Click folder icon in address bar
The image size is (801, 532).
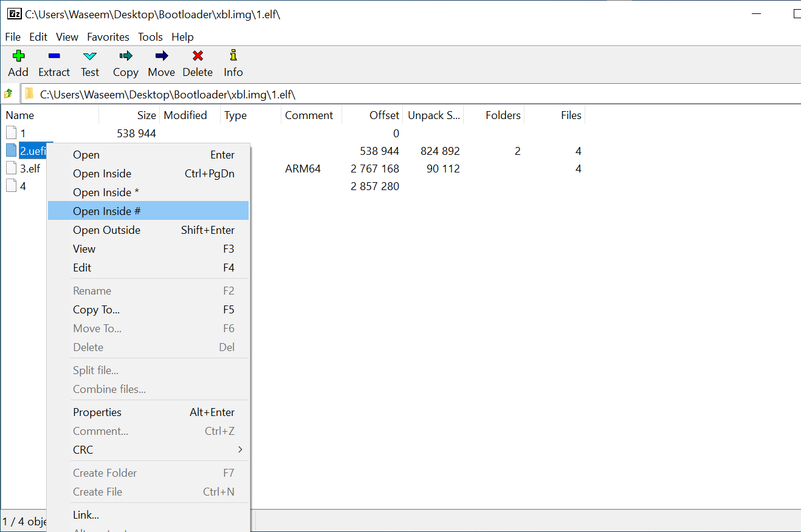[x=29, y=94]
